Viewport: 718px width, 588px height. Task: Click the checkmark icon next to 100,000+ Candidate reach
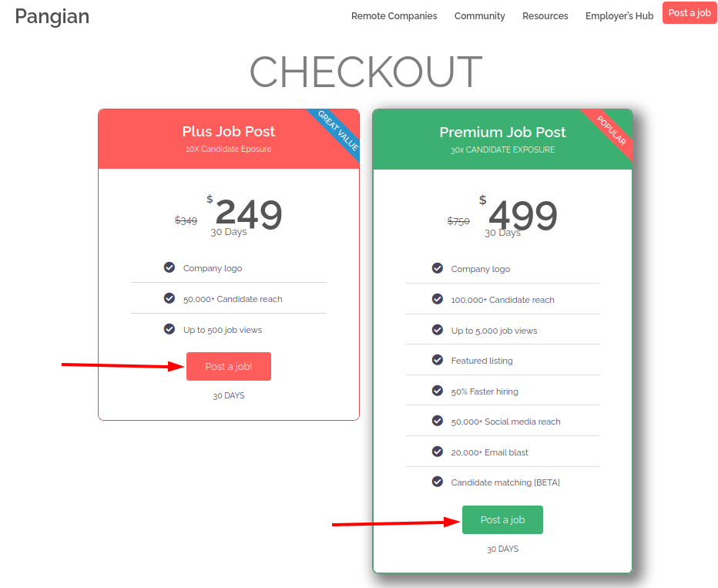(x=438, y=299)
